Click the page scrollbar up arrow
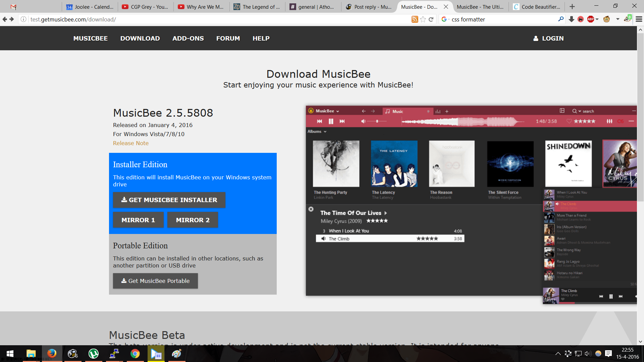Viewport: 644px width, 362px height. 640,30
